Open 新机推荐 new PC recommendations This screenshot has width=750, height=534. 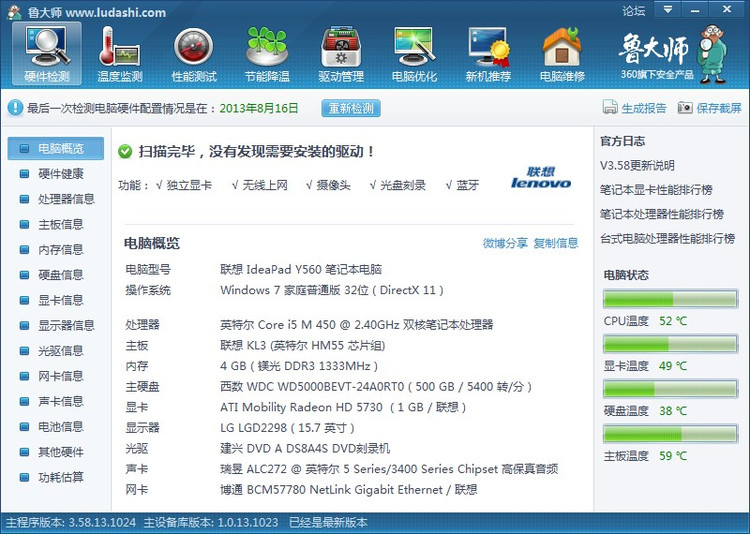(488, 54)
